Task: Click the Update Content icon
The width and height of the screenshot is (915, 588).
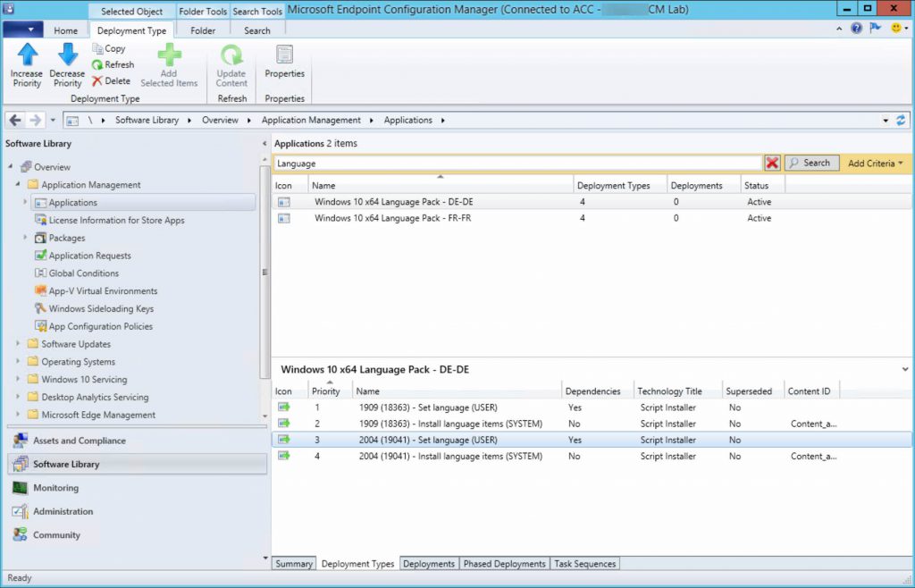Action: pyautogui.click(x=231, y=55)
